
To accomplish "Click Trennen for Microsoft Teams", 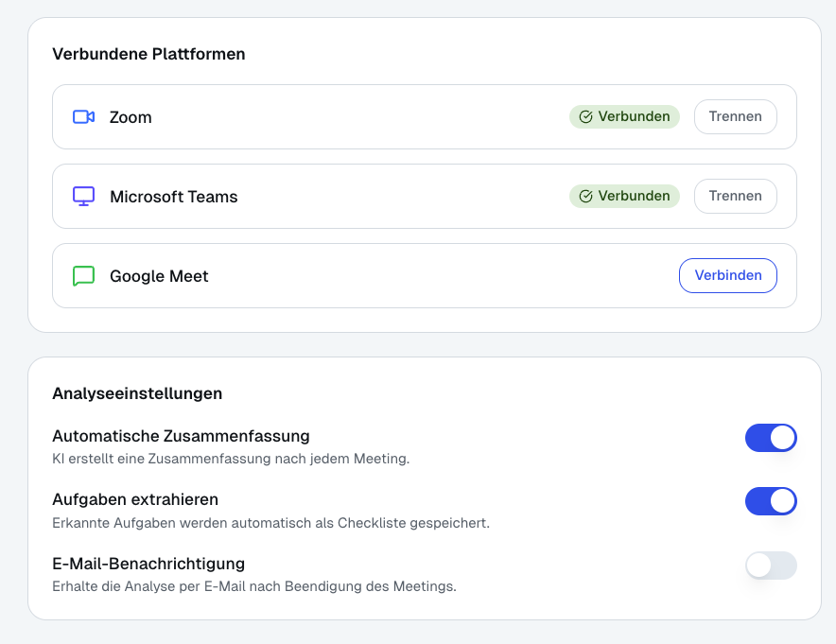I will point(735,196).
